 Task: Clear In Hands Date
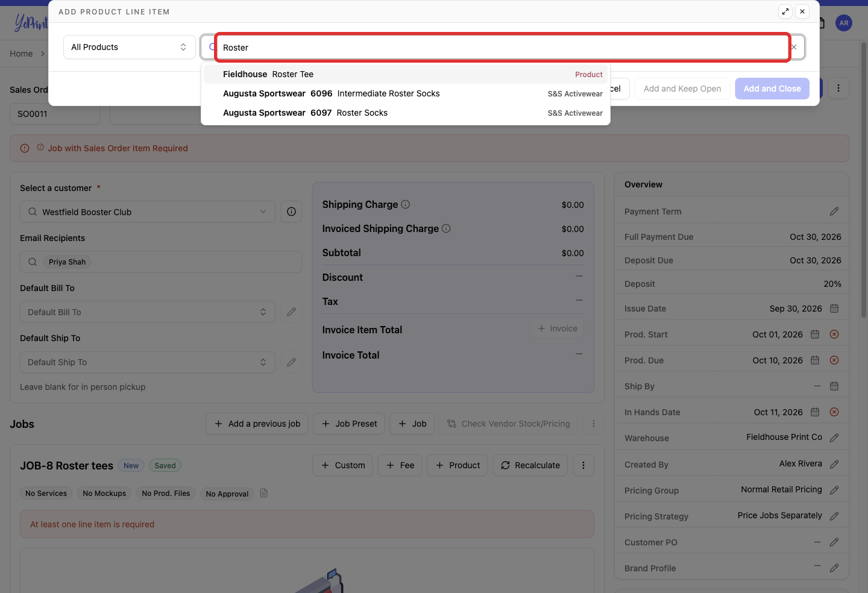[x=834, y=412]
